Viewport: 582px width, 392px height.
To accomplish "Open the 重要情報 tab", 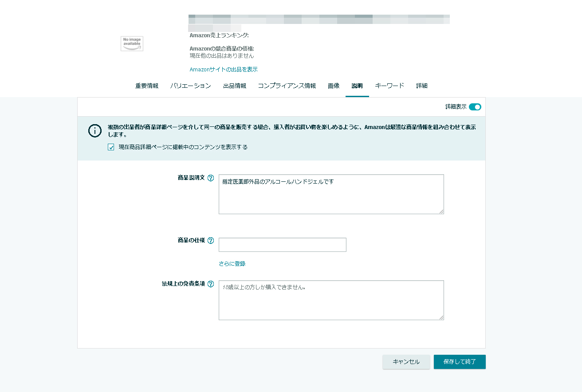I will (147, 86).
